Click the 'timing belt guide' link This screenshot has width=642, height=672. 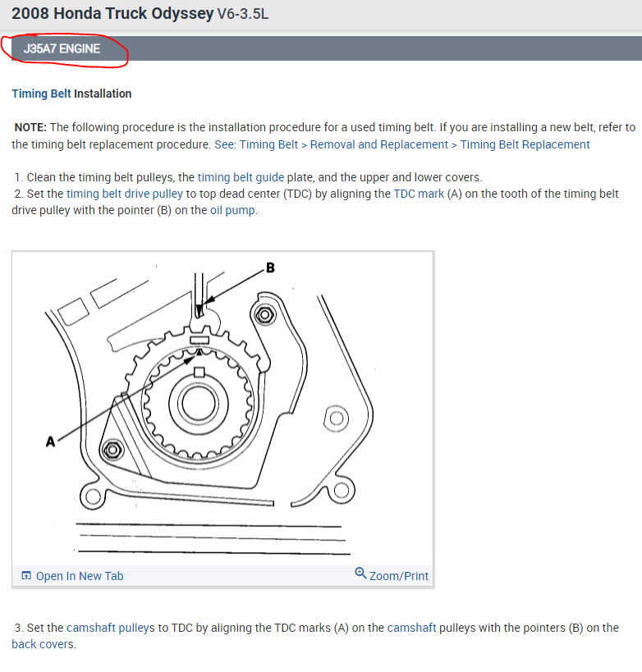click(241, 177)
